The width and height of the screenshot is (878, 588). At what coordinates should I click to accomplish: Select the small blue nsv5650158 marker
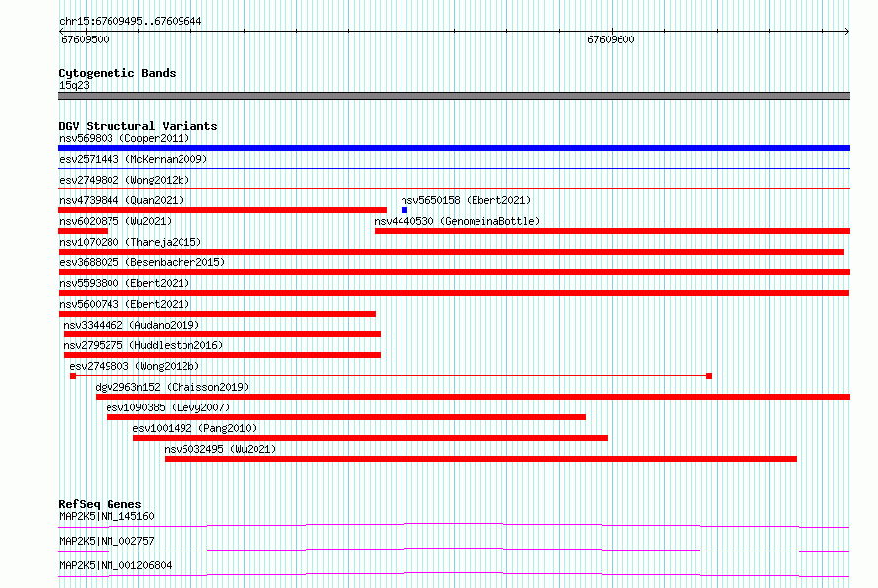coord(404,210)
